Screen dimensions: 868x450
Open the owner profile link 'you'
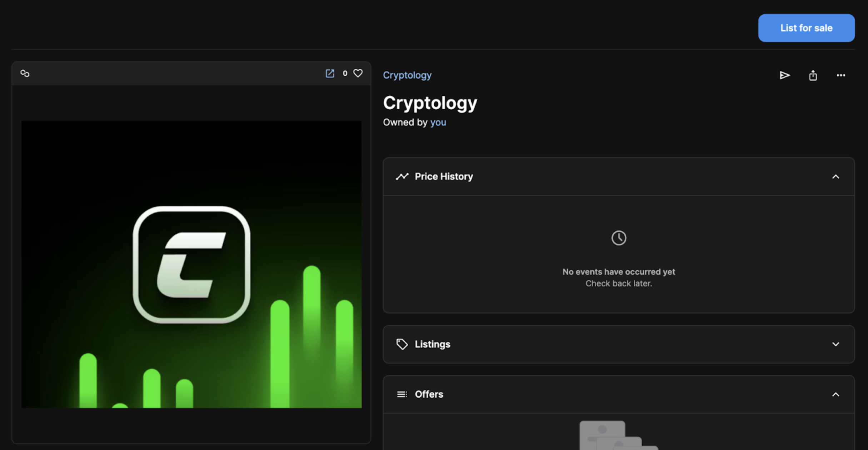[x=438, y=122]
